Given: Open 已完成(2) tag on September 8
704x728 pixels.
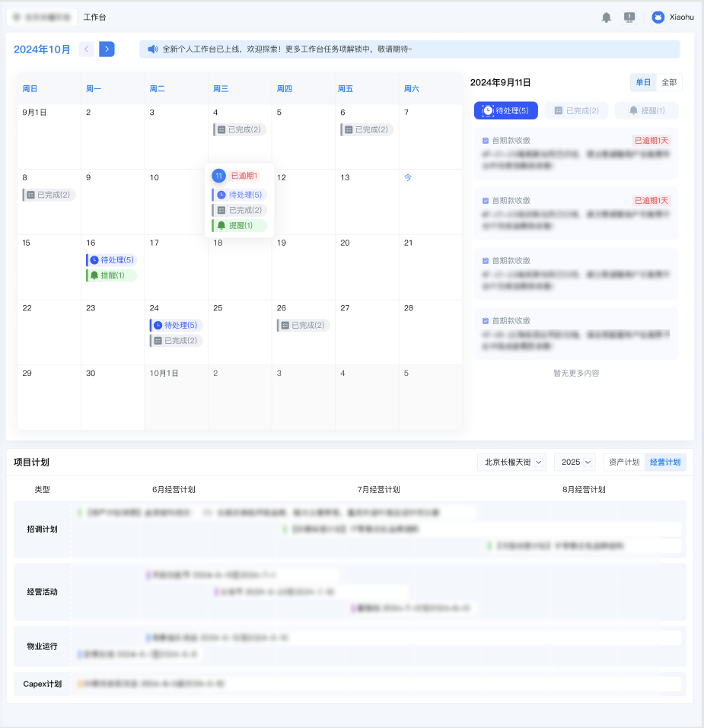Looking at the screenshot, I should (49, 195).
